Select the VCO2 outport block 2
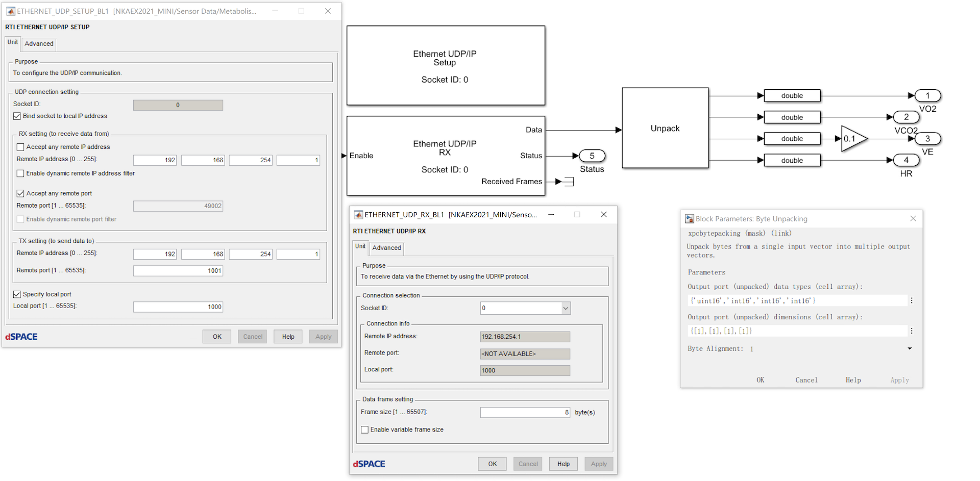Image resolution: width=980 pixels, height=481 pixels. (906, 117)
